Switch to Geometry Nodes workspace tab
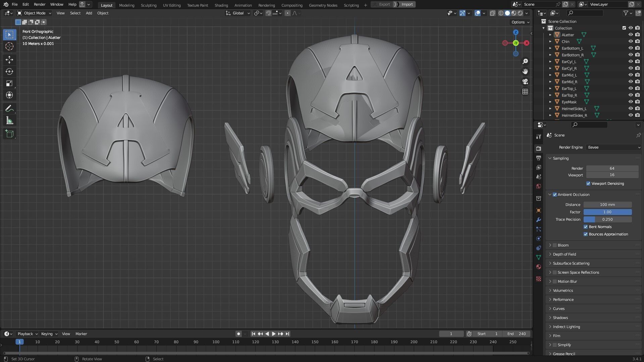 [x=323, y=5]
